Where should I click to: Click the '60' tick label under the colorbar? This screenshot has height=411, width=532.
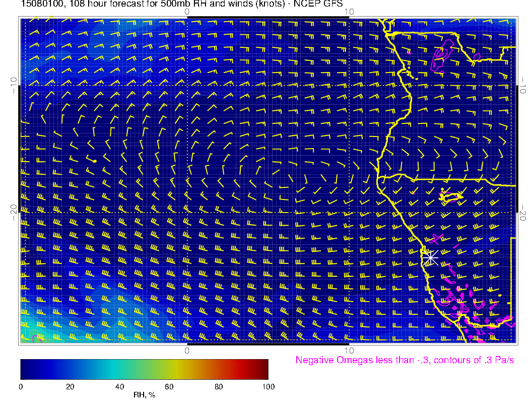169,386
